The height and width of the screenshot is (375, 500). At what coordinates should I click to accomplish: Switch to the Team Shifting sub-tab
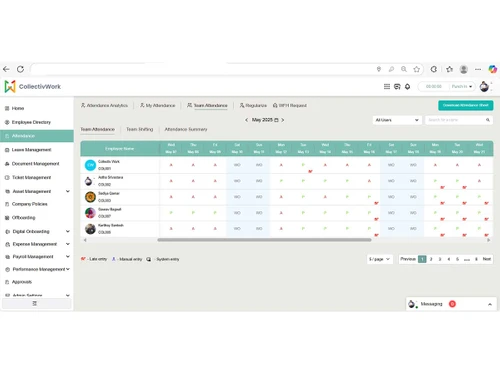pyautogui.click(x=139, y=129)
